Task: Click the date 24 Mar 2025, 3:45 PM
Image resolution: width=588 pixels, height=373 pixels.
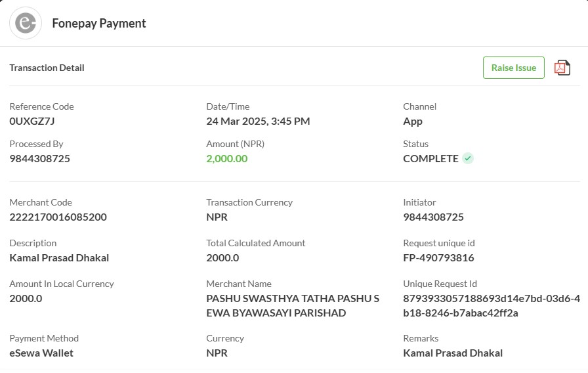Action: [x=258, y=121]
